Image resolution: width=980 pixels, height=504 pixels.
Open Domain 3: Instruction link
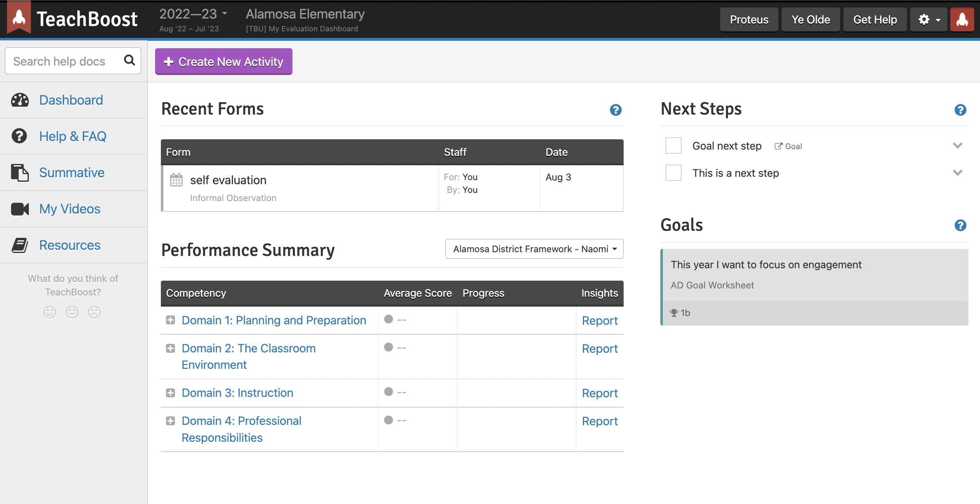pyautogui.click(x=238, y=393)
